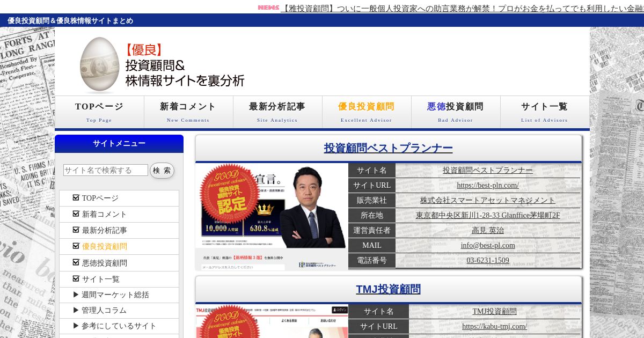The image size is (644, 338).
Task: Click triangle marker beside 参考にしているサイト
Action: coord(76,326)
